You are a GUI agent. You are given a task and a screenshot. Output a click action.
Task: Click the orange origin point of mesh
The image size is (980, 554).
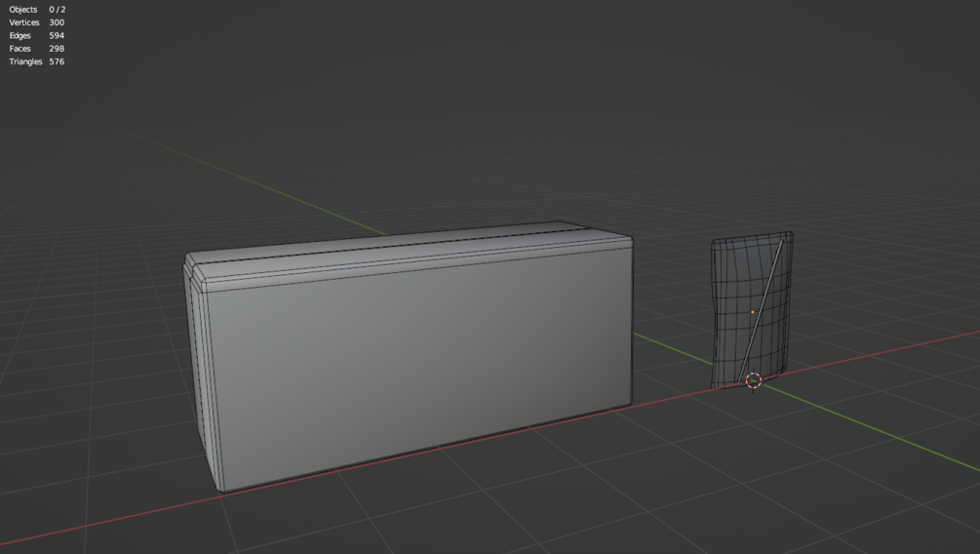(x=753, y=312)
